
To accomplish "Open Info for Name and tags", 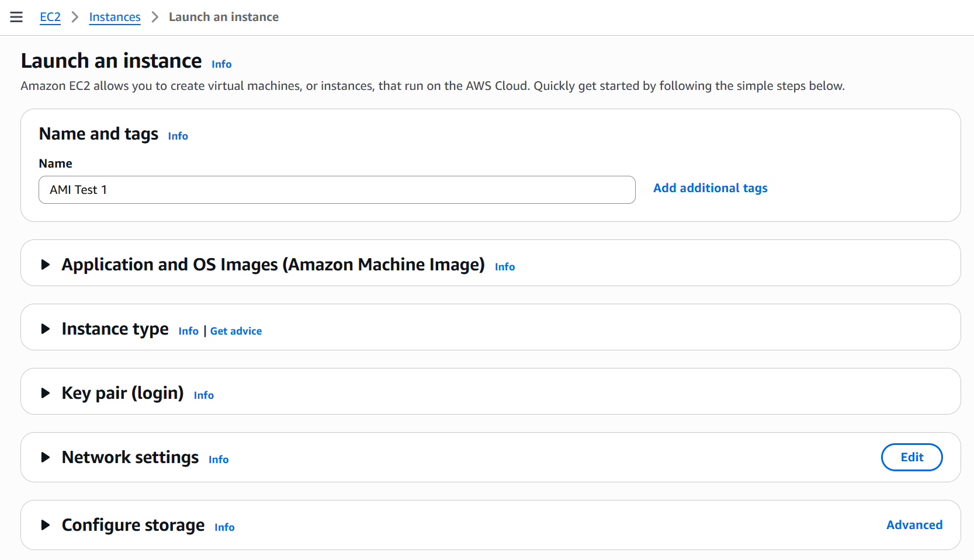I will click(x=178, y=136).
